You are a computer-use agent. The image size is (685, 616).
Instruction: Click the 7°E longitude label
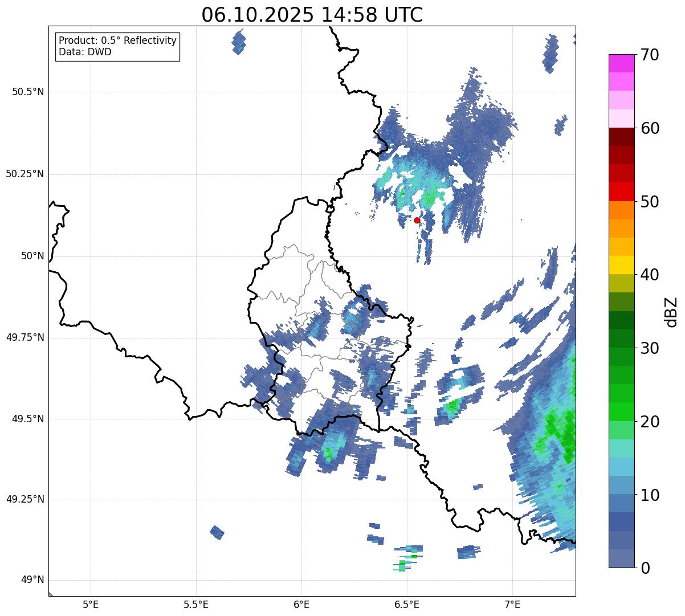point(512,605)
